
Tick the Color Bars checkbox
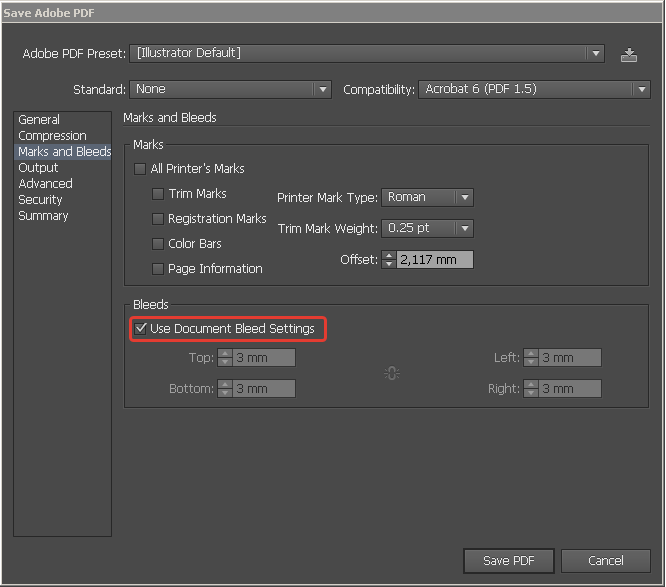tap(158, 244)
